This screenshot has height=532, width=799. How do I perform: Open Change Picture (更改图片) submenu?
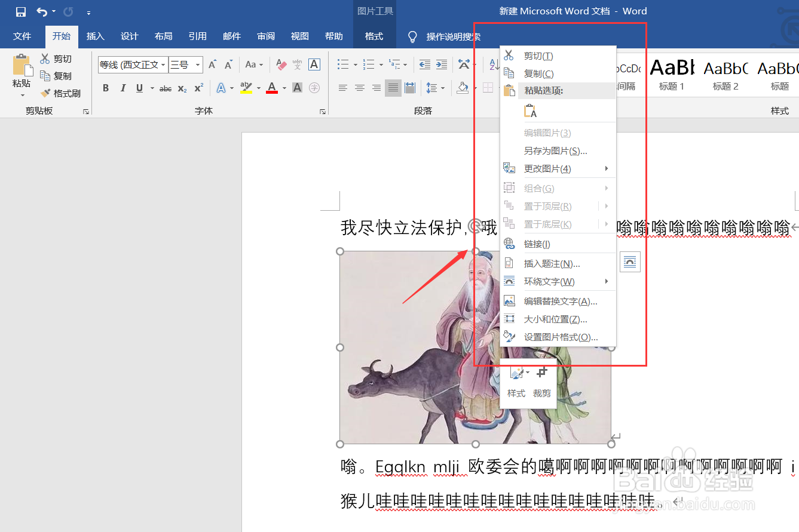point(558,168)
